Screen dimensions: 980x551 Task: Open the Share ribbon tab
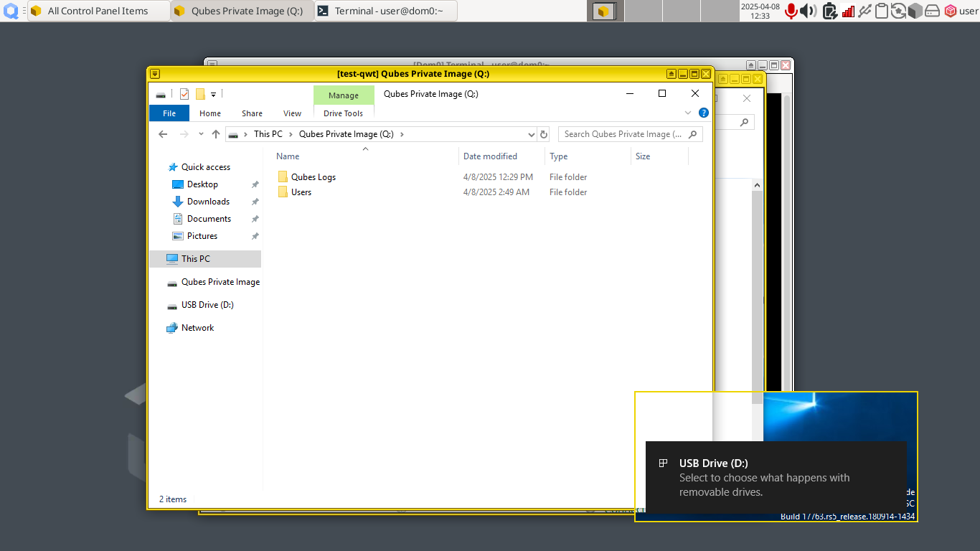coord(252,113)
